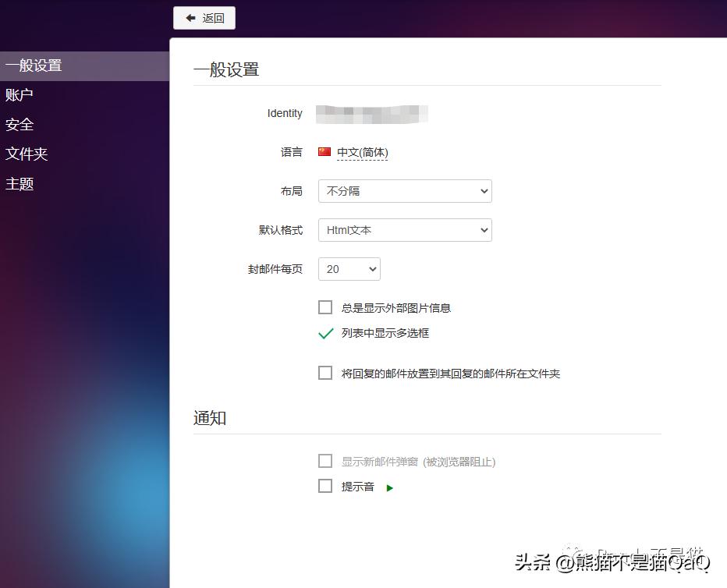727x588 pixels.
Task: Enable 总是显示外部图片信息 checkbox
Action: point(325,307)
